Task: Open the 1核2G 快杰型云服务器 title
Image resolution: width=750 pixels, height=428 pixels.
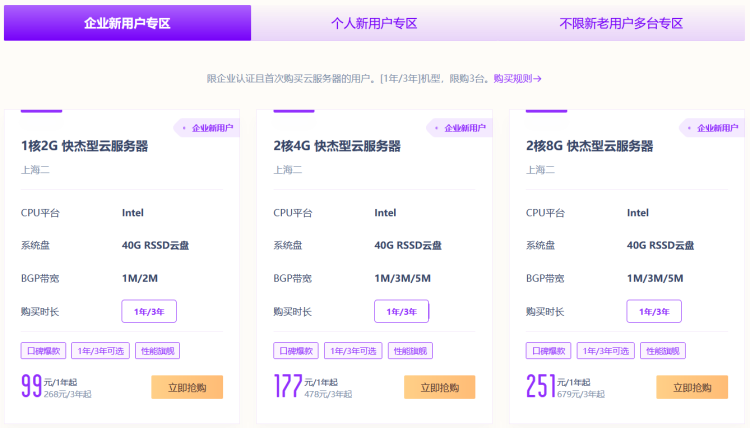Action: pos(84,146)
